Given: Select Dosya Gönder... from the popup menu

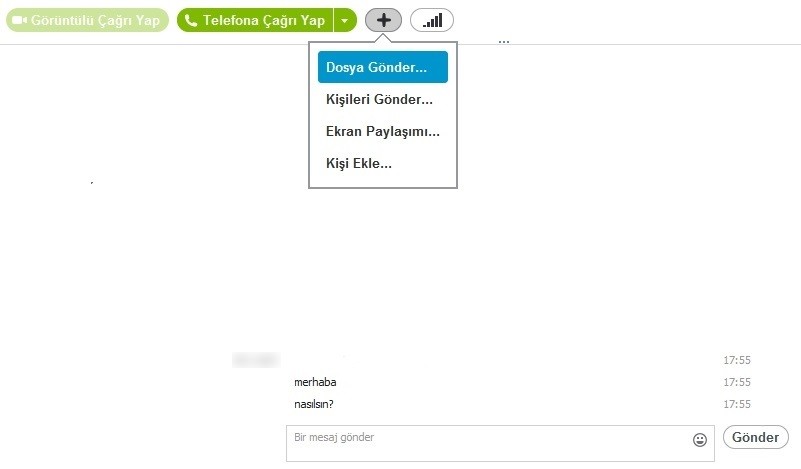Looking at the screenshot, I should [x=383, y=67].
